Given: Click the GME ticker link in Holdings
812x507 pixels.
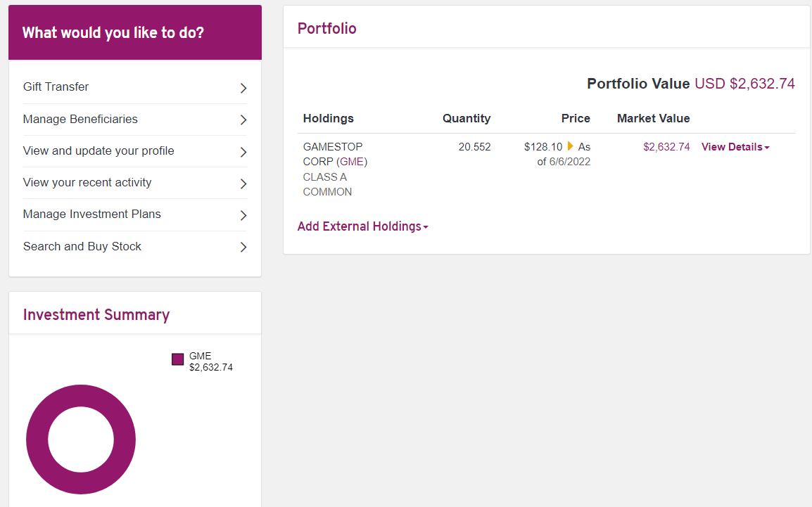Looking at the screenshot, I should click(352, 162).
